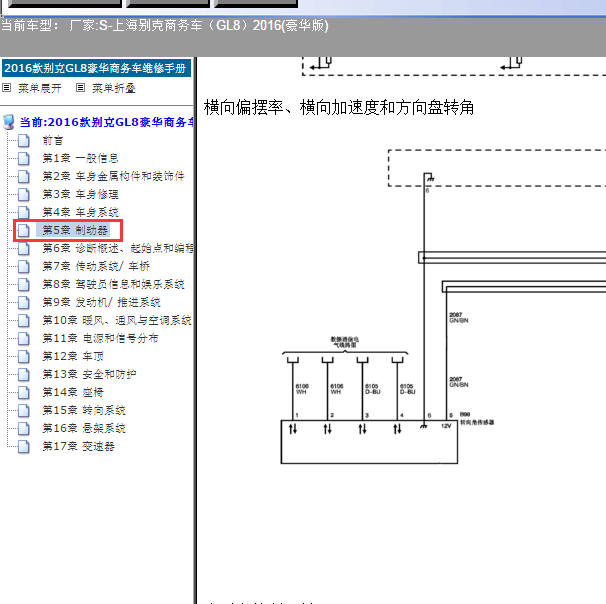Click the 菜单展开 list icon
This screenshot has height=604, width=606.
7,88
